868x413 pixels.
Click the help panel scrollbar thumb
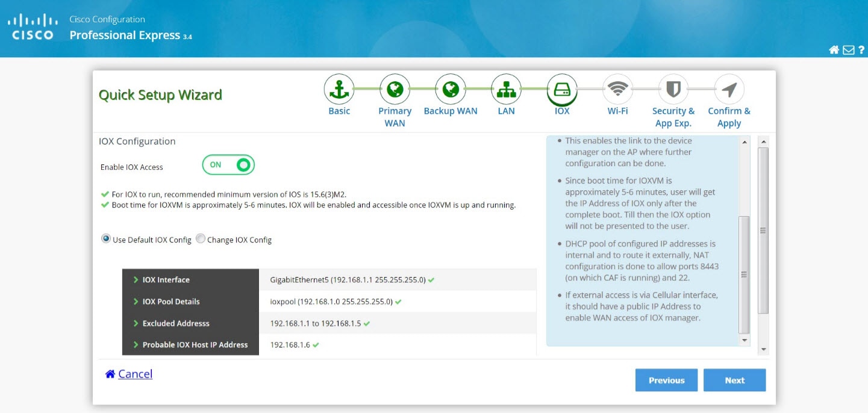[744, 275]
